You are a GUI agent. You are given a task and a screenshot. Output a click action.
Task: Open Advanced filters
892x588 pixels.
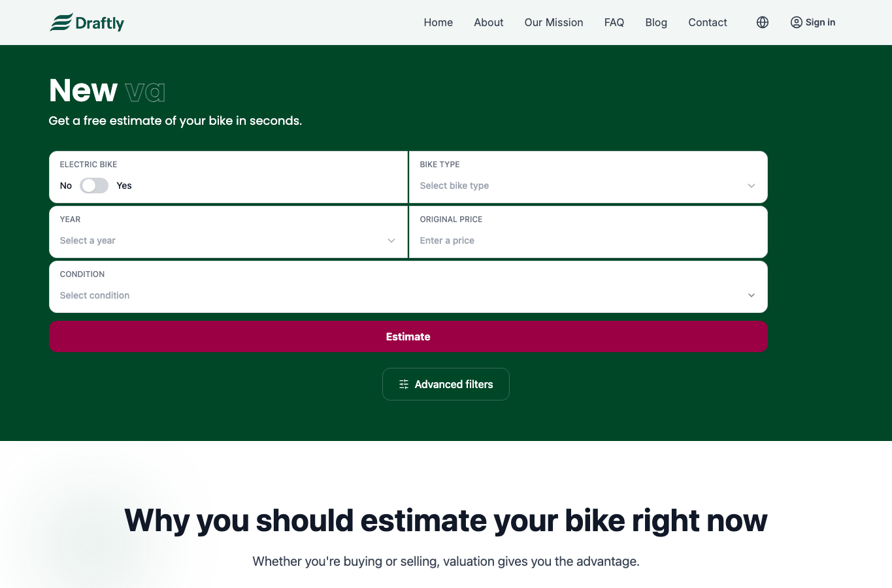pyautogui.click(x=446, y=384)
